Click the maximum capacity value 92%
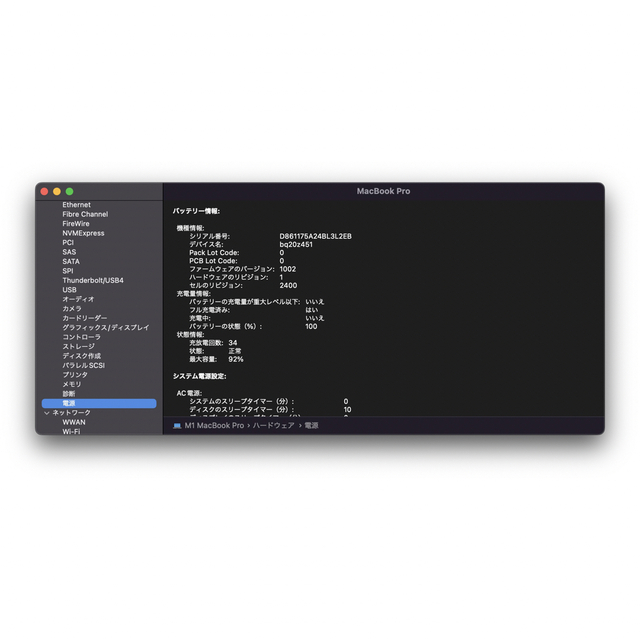 [x=236, y=359]
